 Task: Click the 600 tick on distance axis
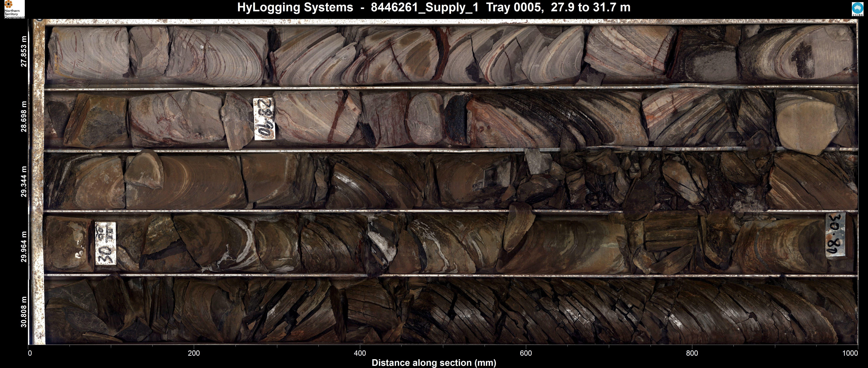click(526, 353)
